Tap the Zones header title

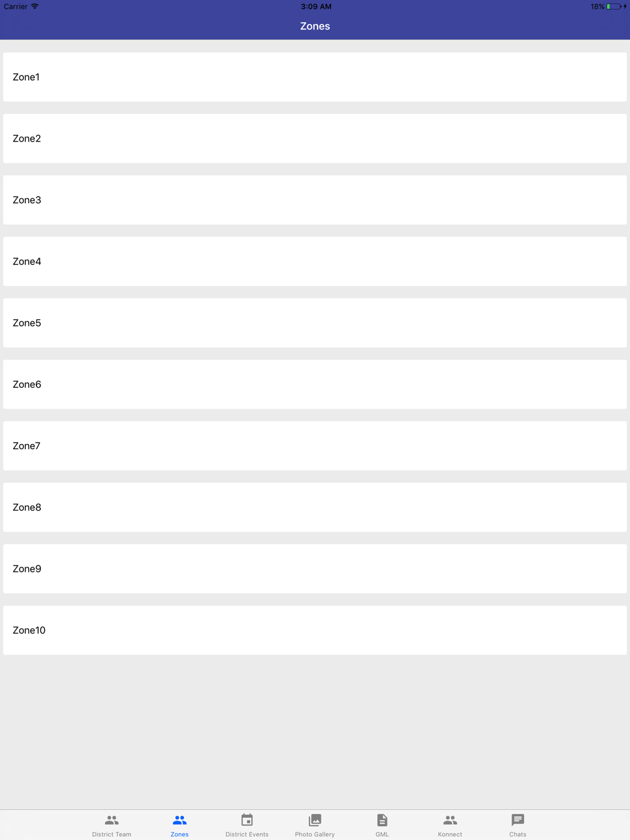click(315, 26)
